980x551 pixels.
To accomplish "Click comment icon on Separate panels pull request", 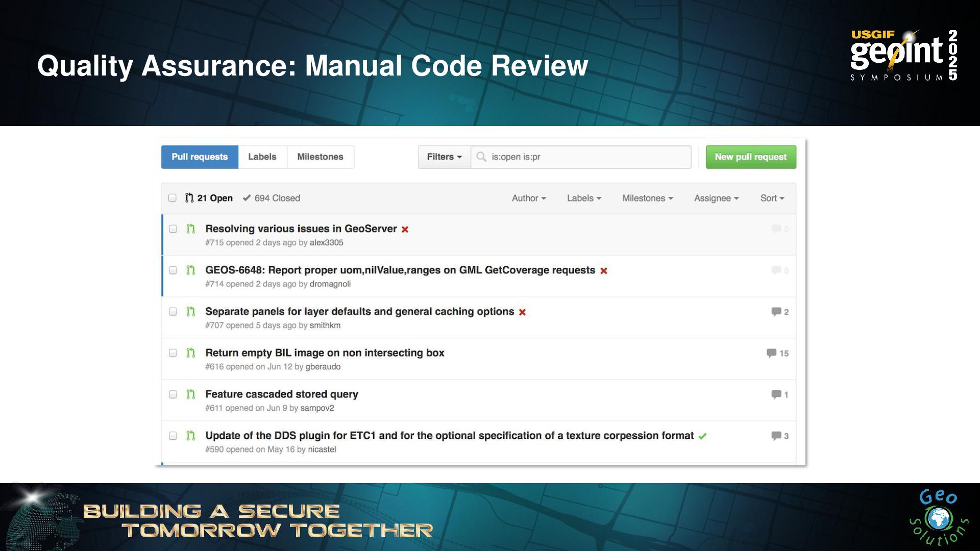I will (x=776, y=312).
